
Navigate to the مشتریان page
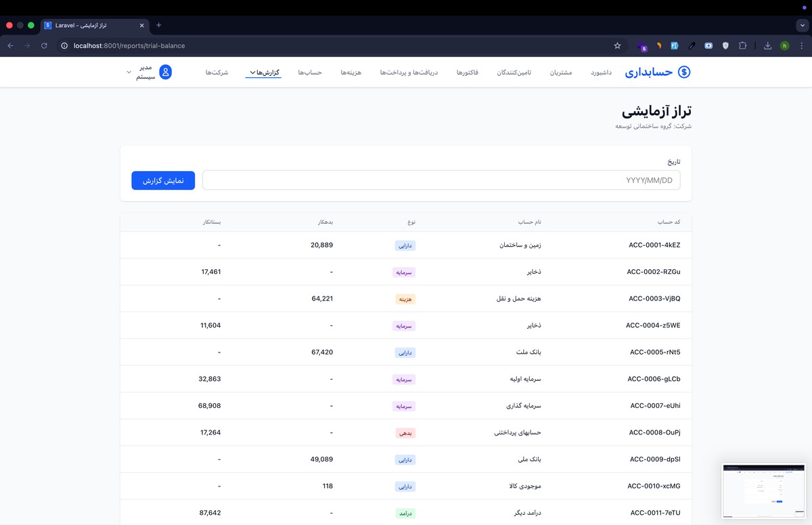click(561, 72)
